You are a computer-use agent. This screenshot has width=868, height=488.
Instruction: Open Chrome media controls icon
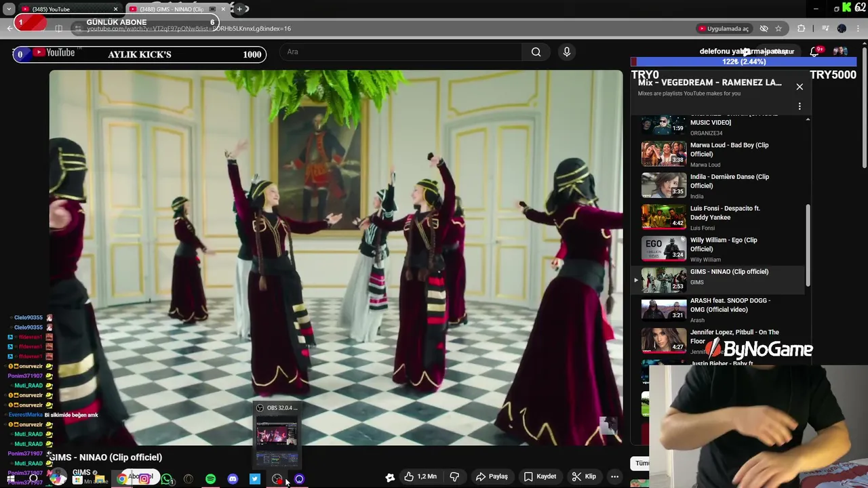click(x=825, y=28)
